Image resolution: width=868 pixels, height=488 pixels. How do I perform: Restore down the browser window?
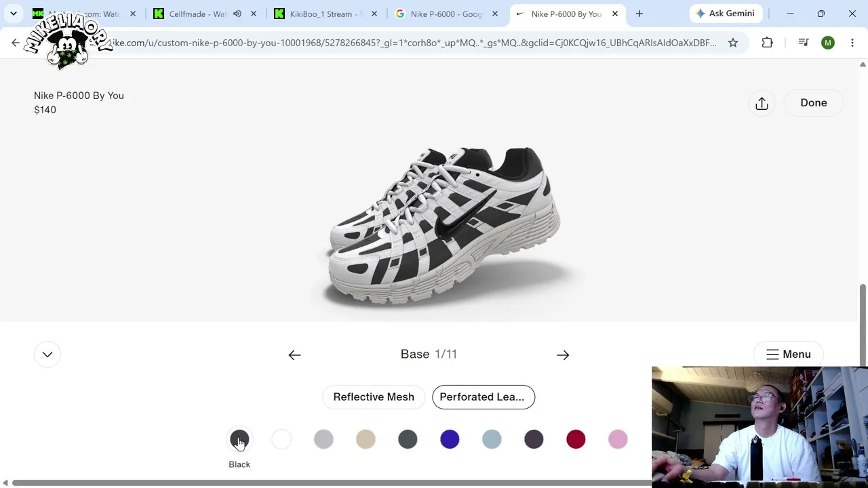tap(821, 14)
